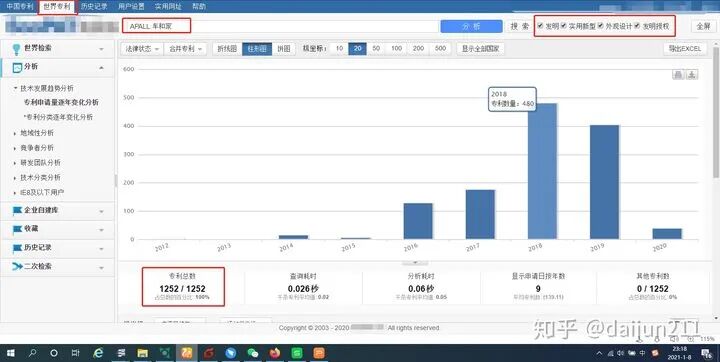Set scale slider value to 100
Viewport: 720px width, 362px height.
pyautogui.click(x=396, y=48)
